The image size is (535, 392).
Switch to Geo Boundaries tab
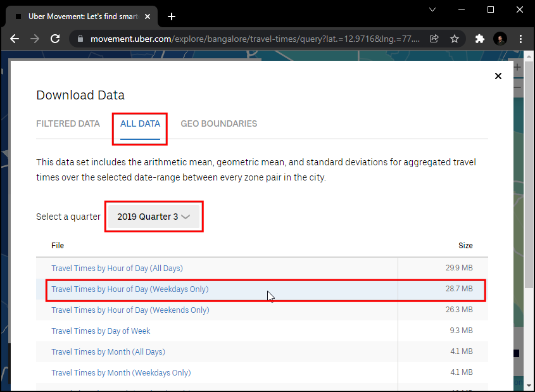[x=218, y=123]
